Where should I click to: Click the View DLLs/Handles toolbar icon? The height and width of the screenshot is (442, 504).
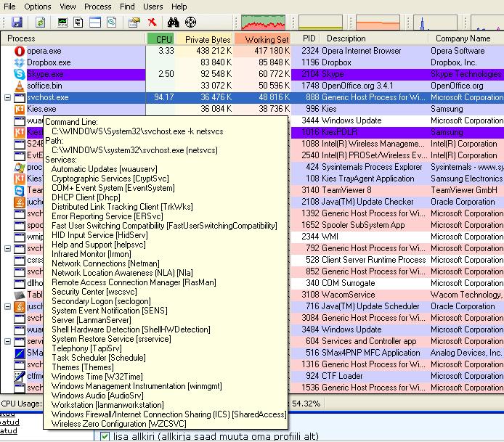[112, 22]
